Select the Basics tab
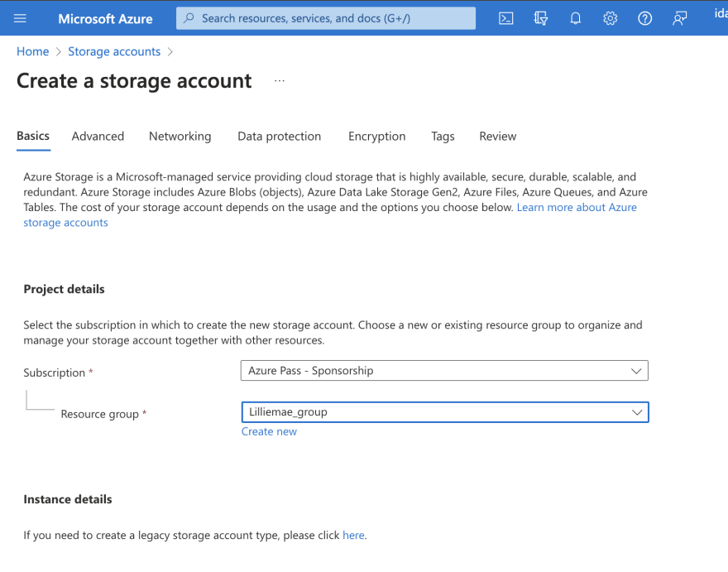 point(33,136)
